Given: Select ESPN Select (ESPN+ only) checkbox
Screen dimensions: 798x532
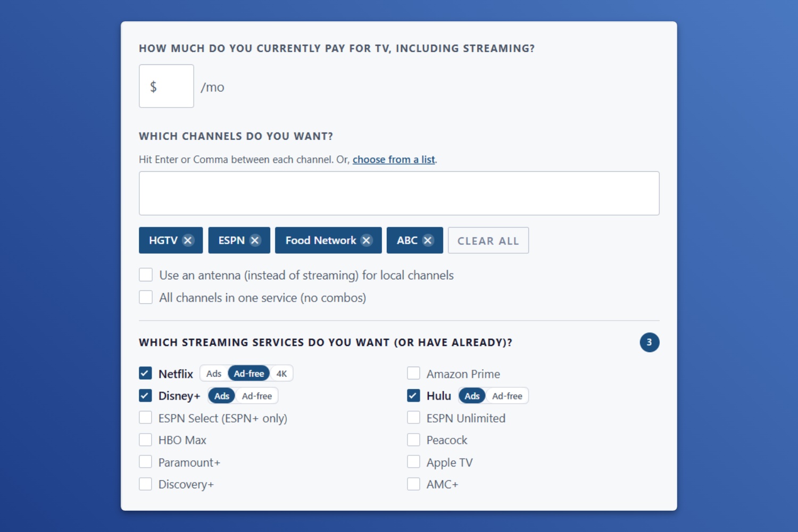Looking at the screenshot, I should pyautogui.click(x=145, y=418).
